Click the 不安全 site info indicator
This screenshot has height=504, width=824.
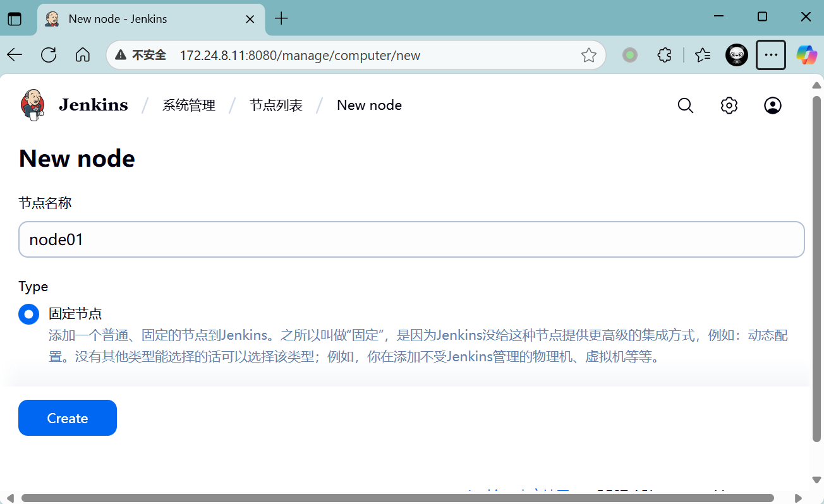pyautogui.click(x=141, y=56)
